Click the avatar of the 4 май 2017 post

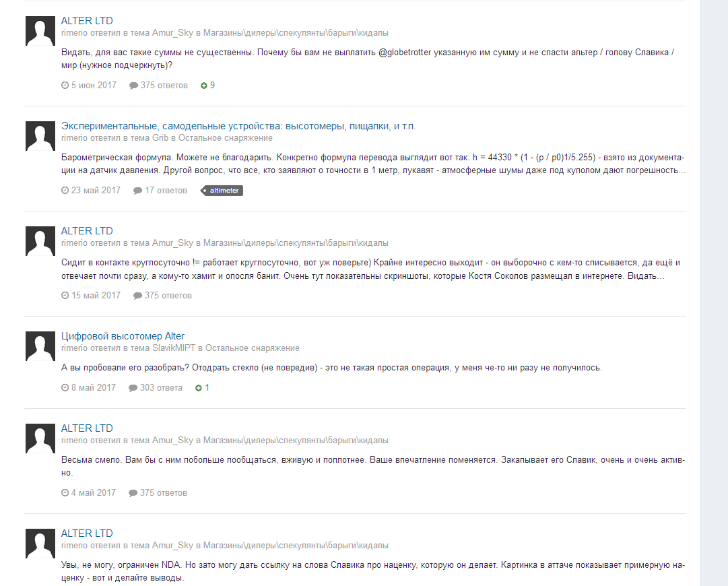coord(40,438)
